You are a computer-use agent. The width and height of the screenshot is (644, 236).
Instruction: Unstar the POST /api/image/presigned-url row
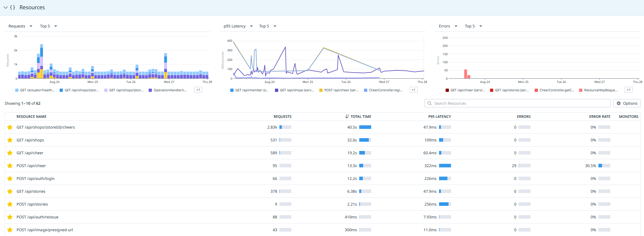[x=10, y=230]
